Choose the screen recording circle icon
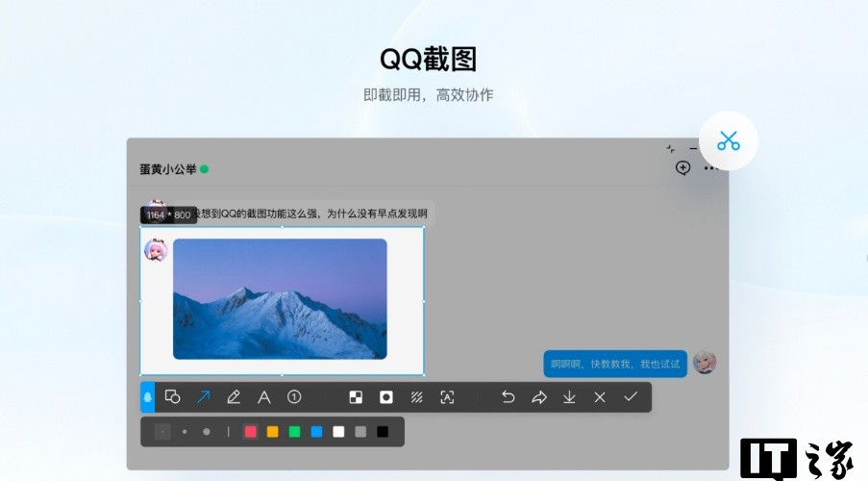 (386, 396)
